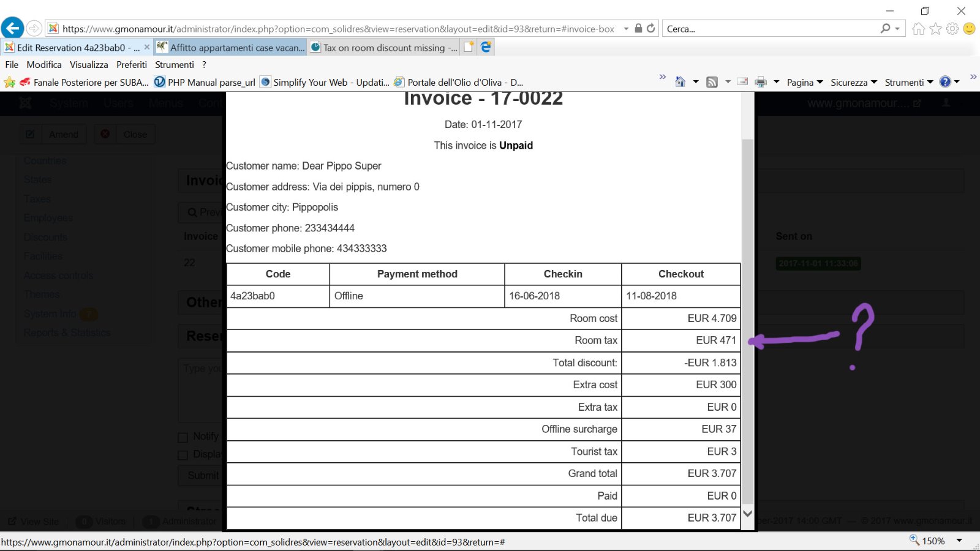980x551 pixels.
Task: Click the RSS feed icon in the command bar
Action: coord(712,82)
